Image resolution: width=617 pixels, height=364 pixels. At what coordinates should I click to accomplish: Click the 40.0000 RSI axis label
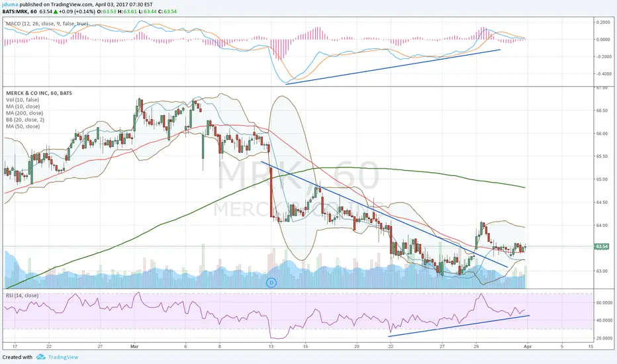tap(604, 320)
